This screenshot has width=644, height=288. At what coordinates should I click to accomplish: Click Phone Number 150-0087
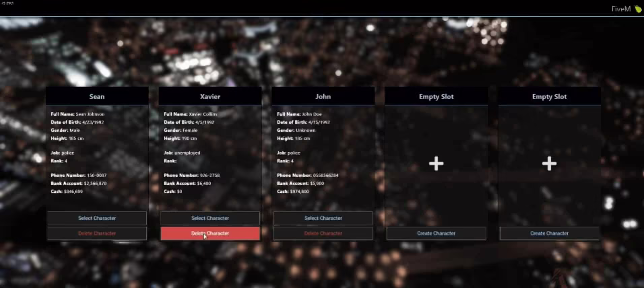pos(78,175)
